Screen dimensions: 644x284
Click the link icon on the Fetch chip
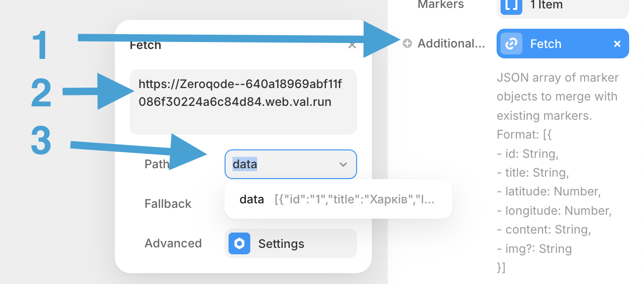[x=511, y=44]
